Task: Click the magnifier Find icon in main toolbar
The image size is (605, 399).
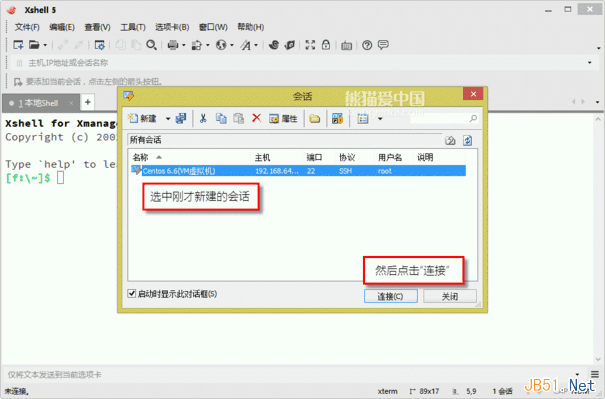Action: click(151, 45)
